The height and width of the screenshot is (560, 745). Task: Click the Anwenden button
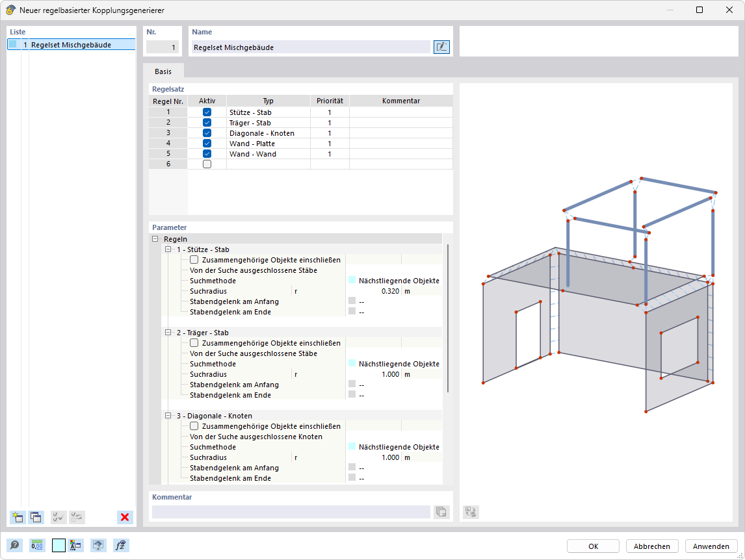(x=711, y=546)
